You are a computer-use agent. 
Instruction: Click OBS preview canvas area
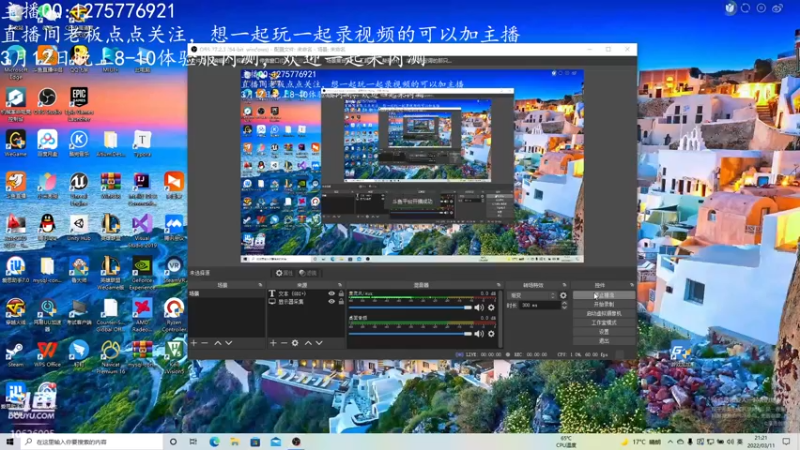point(412,166)
